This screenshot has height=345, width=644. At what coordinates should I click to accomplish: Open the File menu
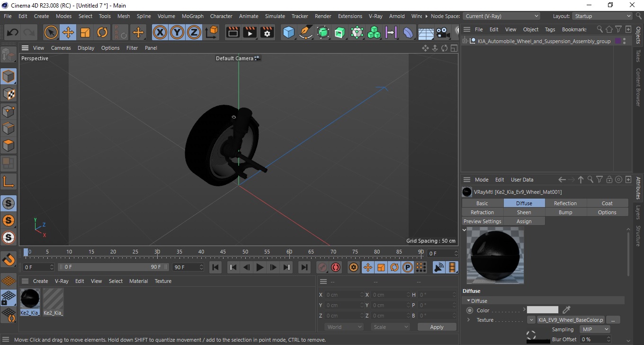[8, 16]
